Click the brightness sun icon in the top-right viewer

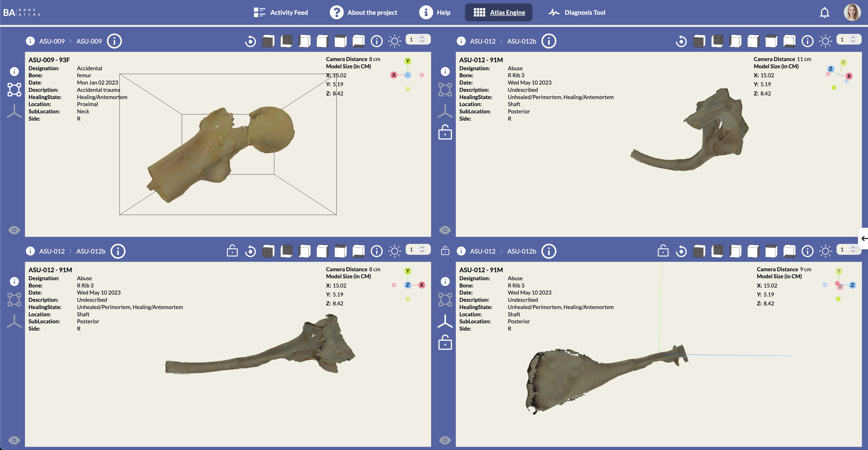(x=825, y=41)
